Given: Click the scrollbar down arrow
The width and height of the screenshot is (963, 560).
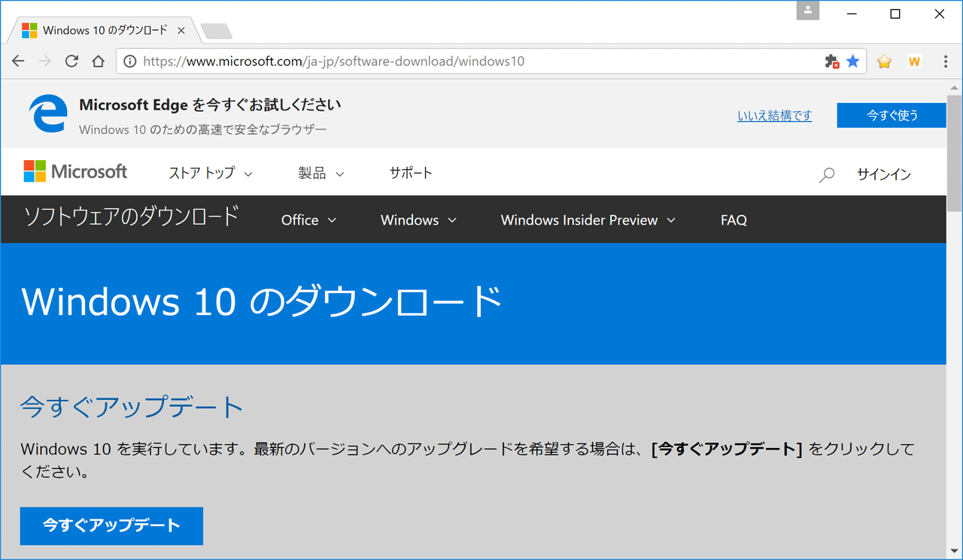Looking at the screenshot, I should 954,552.
